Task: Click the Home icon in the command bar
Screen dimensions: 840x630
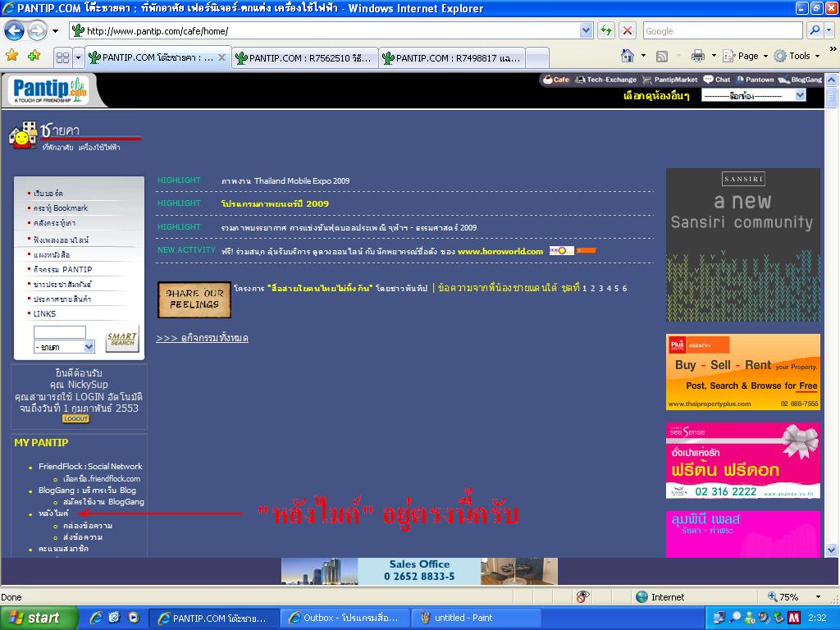Action: (628, 56)
